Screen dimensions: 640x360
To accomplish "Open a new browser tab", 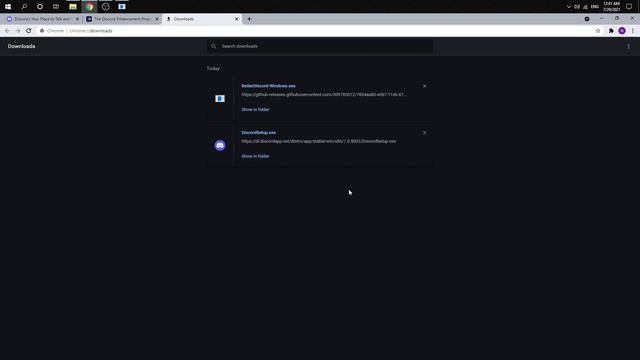I will pyautogui.click(x=249, y=19).
